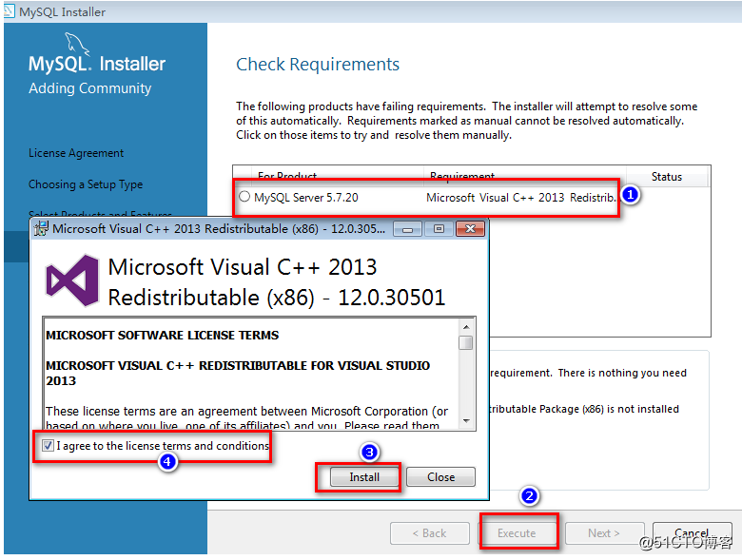Click the Back button
The height and width of the screenshot is (560, 742).
click(x=430, y=533)
